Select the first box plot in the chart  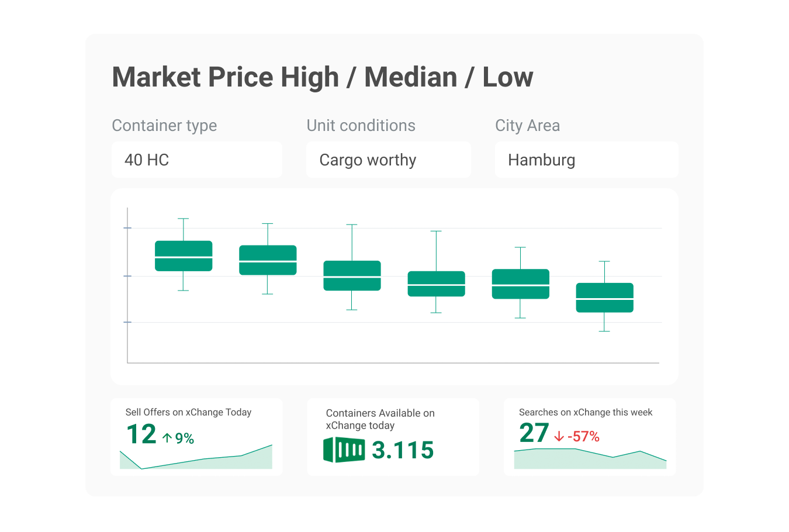(184, 255)
